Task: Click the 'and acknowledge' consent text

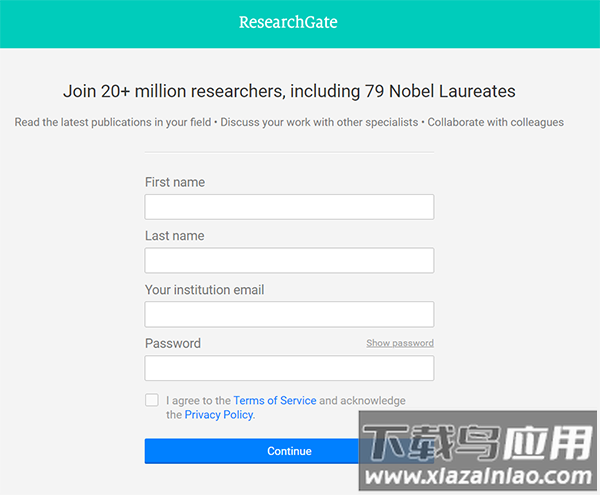Action: 362,400
